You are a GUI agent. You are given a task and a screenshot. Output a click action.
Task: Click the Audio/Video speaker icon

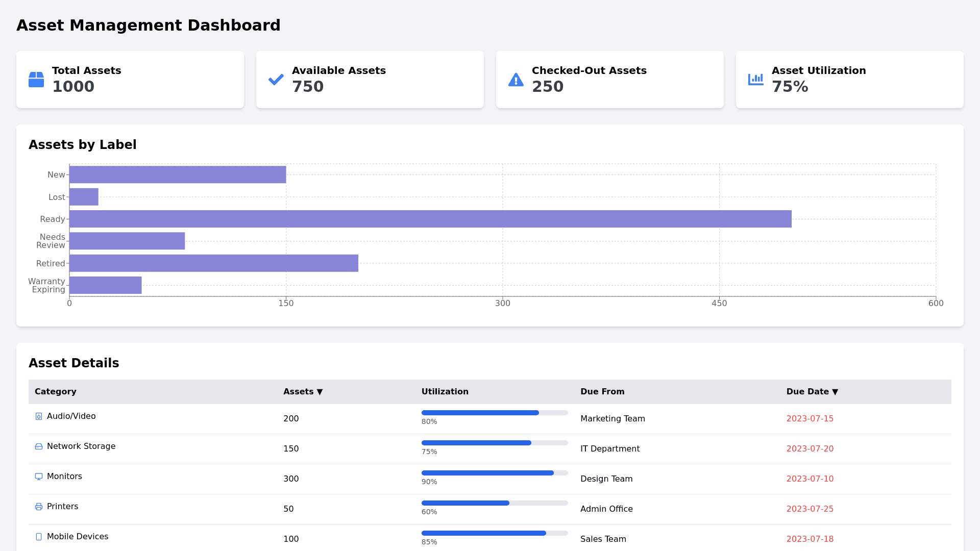click(x=39, y=416)
